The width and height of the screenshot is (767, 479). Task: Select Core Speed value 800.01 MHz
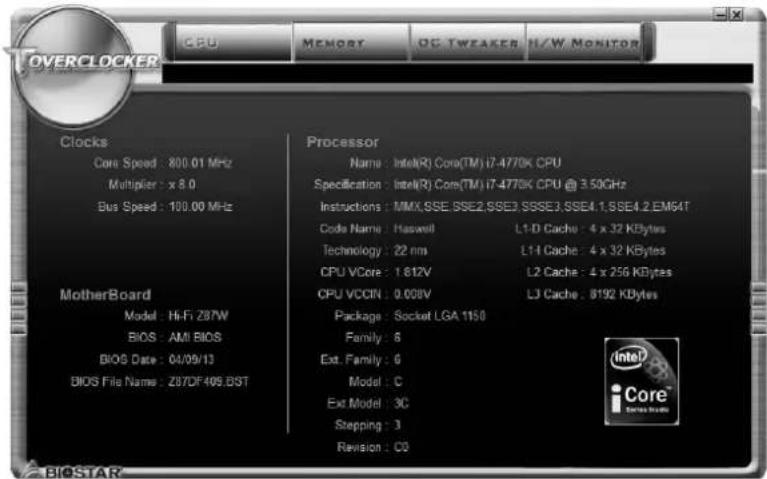click(x=200, y=162)
